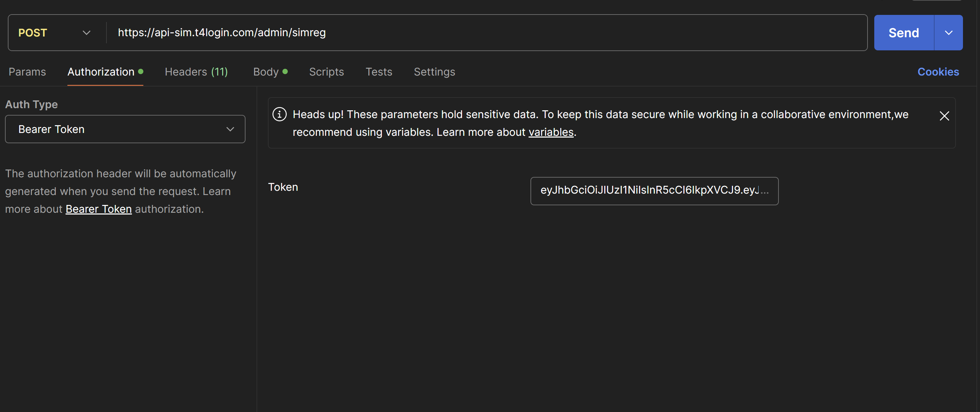
Task: Switch to the Body tab
Action: (266, 72)
